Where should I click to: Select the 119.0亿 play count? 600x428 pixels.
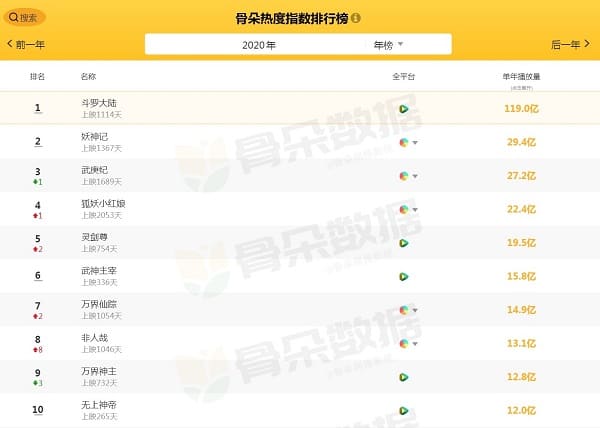point(521,109)
